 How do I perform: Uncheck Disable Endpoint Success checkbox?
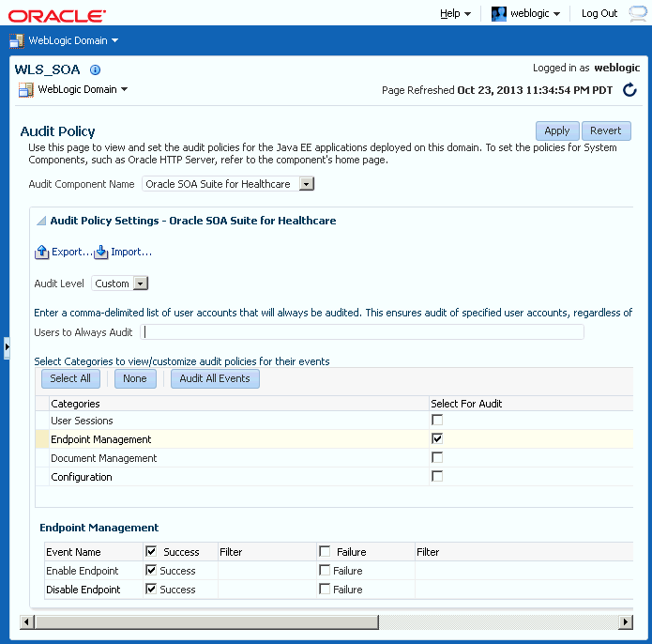coord(151,590)
